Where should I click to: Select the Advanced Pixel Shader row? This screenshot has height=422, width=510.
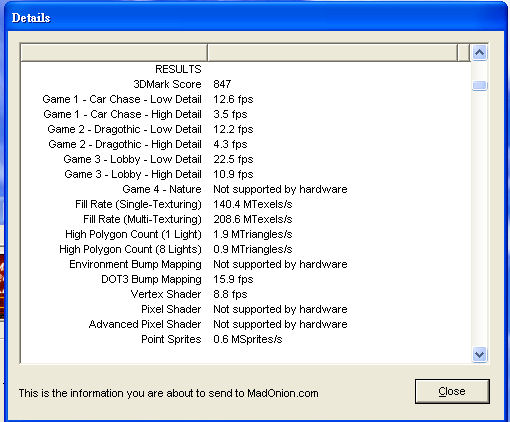(246, 324)
